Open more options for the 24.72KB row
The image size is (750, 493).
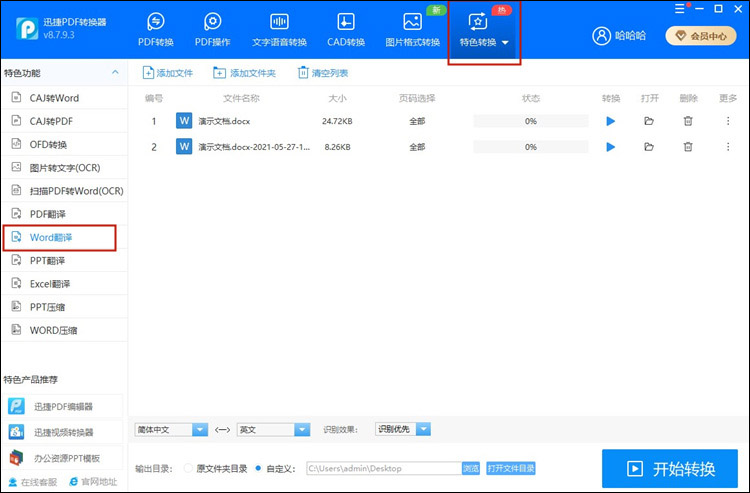click(x=728, y=121)
